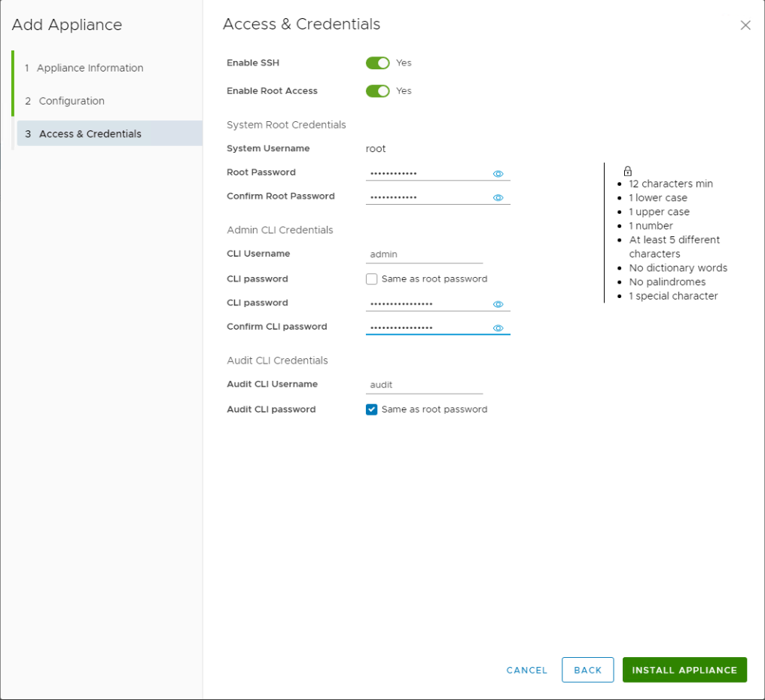
Task: Click eye icon beside CLI password field
Action: (x=498, y=305)
